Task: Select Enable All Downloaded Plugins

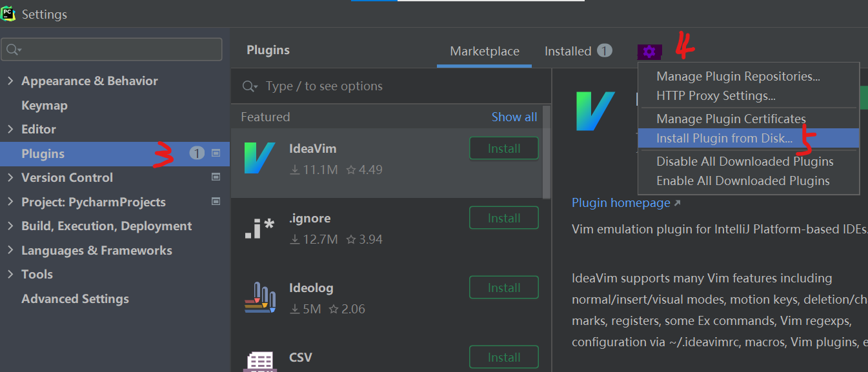Action: tap(748, 181)
